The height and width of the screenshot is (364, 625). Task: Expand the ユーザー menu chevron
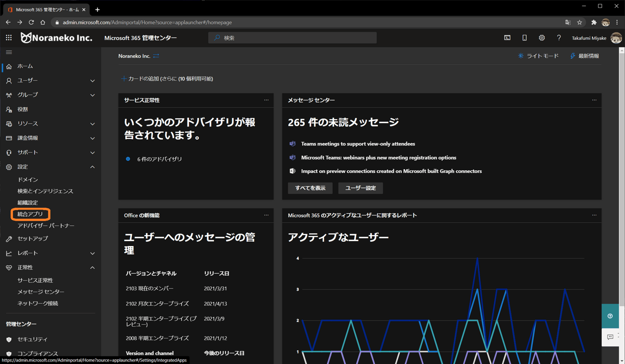point(93,81)
